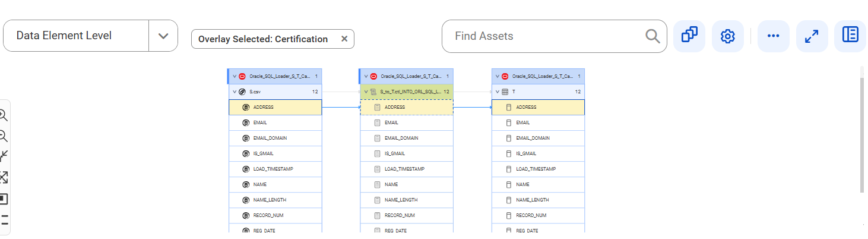Click the element icon beside LOAD_TIMESTAMP in S_to_T.ctl

(377, 169)
